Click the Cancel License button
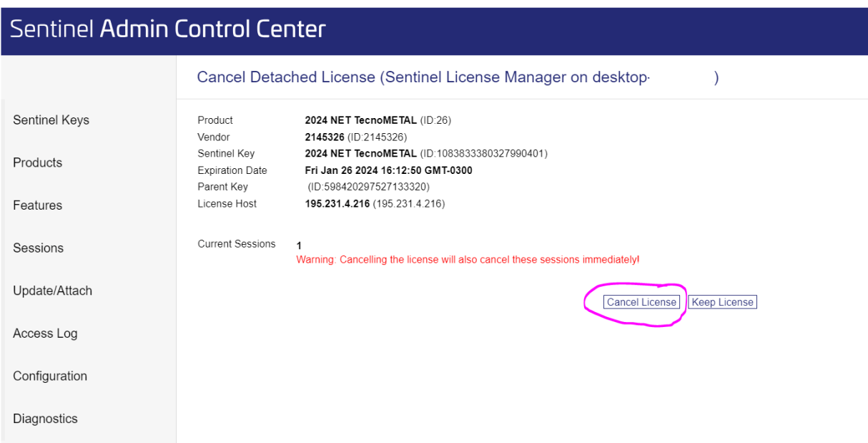Viewport: 868px width, 443px height. 641,302
